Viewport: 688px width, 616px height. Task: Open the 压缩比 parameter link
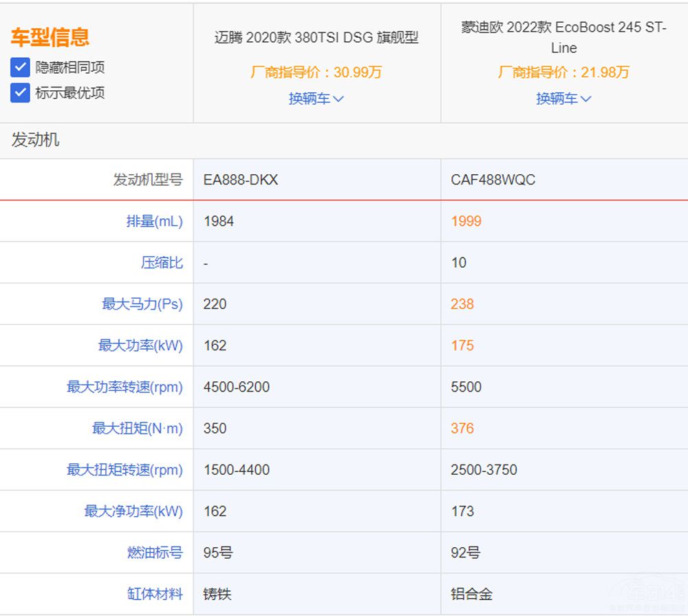click(x=162, y=262)
